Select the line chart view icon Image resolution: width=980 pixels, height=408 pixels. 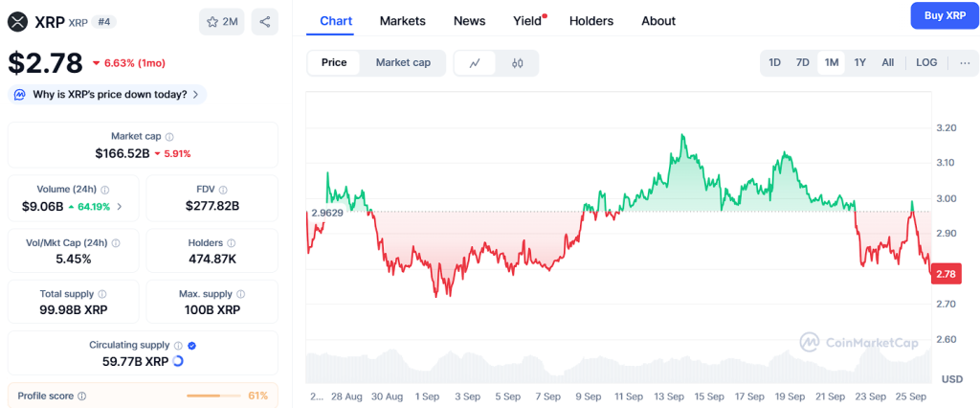[476, 63]
